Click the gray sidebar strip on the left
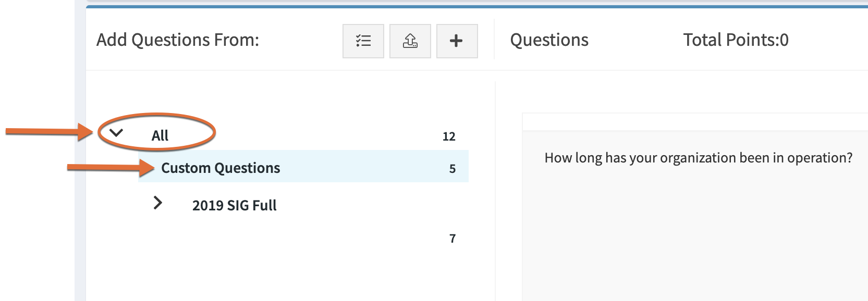 click(x=80, y=150)
